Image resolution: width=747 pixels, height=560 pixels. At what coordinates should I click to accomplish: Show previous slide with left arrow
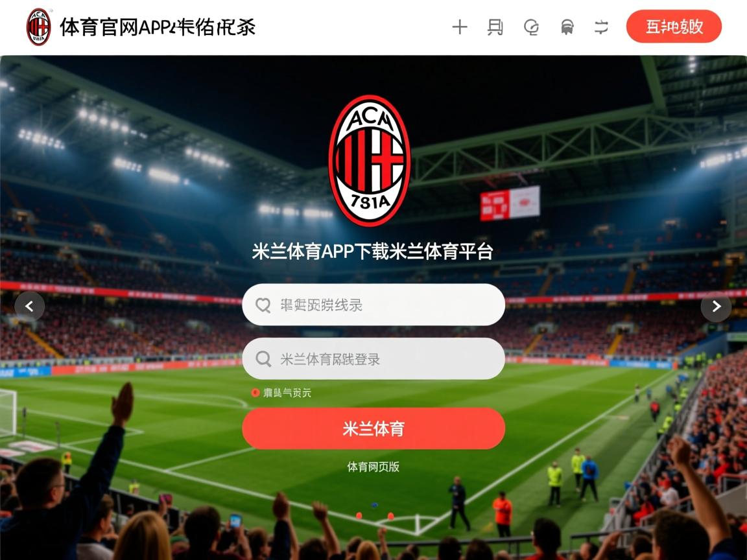(30, 306)
